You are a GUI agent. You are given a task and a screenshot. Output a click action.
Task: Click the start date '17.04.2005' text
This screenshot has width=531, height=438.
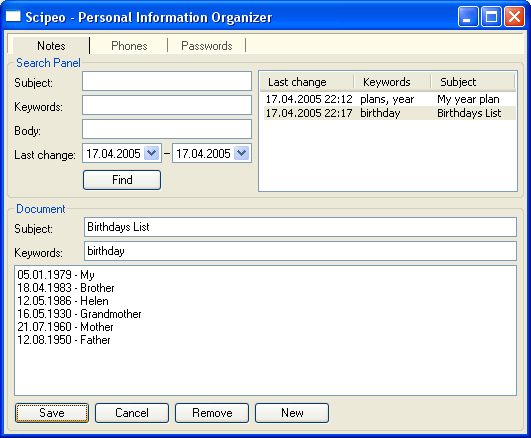113,153
